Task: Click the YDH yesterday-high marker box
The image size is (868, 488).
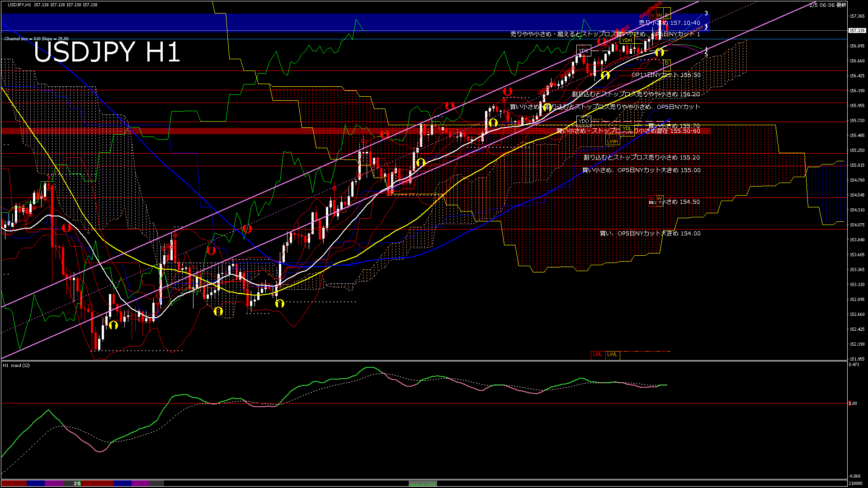Action: (627, 40)
